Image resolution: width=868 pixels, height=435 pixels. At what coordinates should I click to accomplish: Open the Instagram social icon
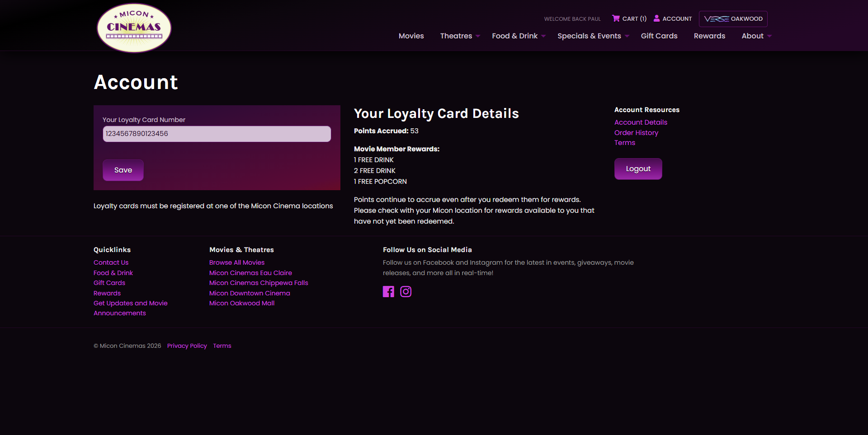406,292
